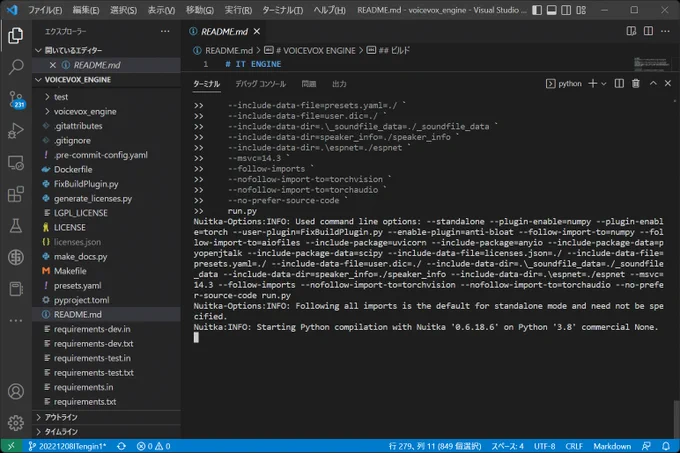This screenshot has width=680, height=453.
Task: Open the Extensions view
Action: point(16,194)
